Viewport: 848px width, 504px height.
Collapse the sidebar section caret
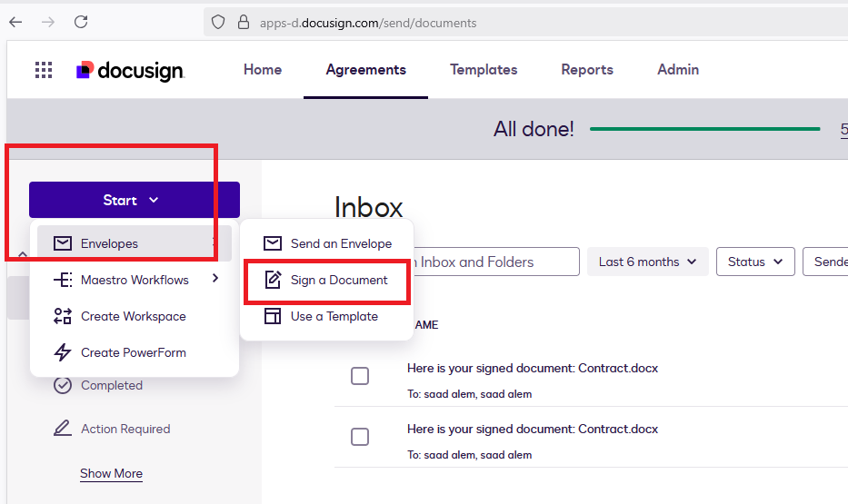[22, 254]
